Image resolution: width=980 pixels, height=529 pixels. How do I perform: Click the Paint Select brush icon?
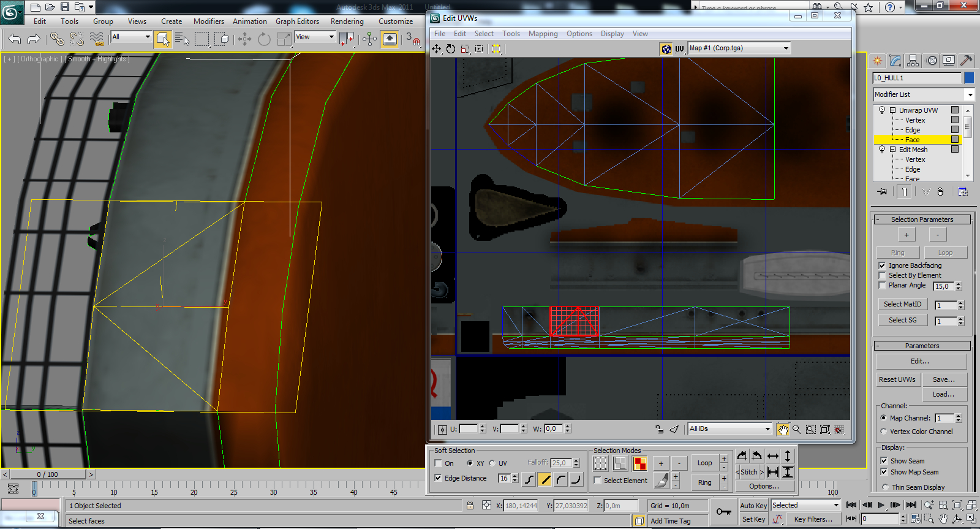[661, 481]
